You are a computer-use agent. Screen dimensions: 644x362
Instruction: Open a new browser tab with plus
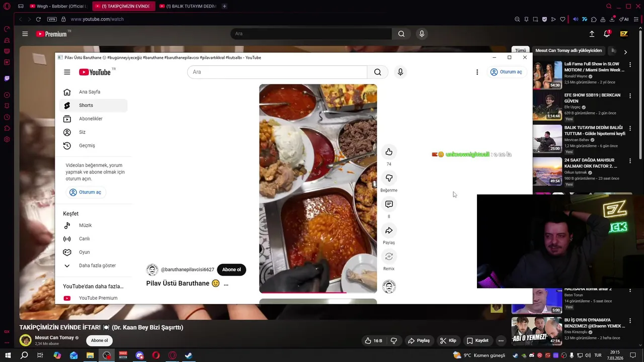[224, 6]
